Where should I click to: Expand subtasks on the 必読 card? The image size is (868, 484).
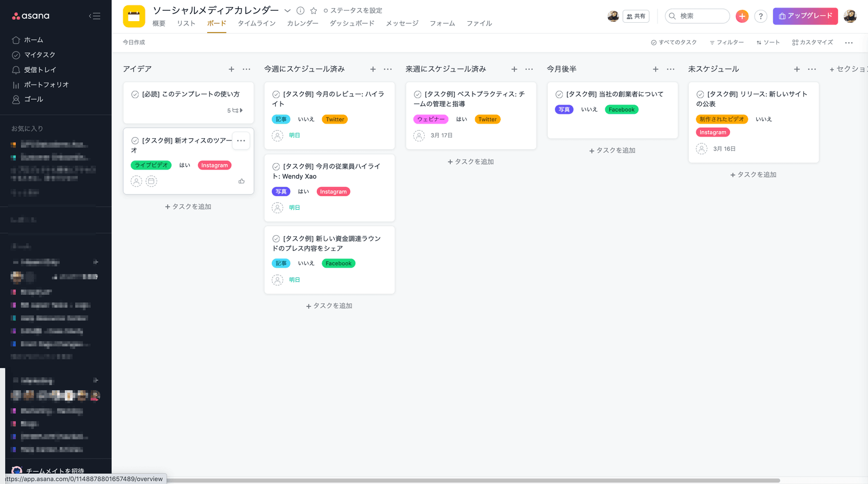click(x=235, y=110)
